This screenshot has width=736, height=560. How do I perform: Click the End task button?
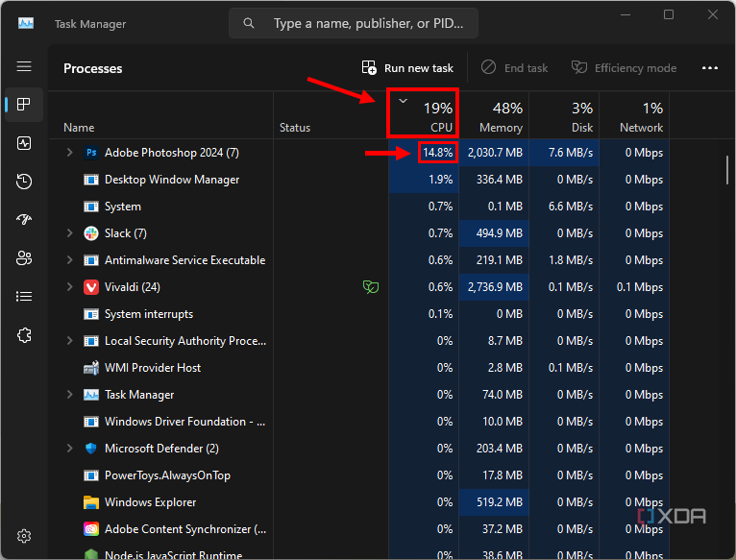(514, 68)
